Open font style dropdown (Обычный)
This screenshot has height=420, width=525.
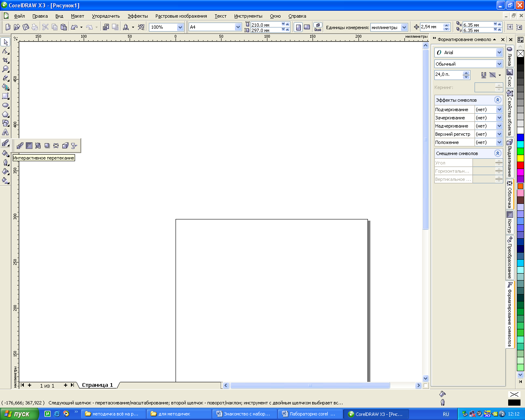(x=499, y=64)
